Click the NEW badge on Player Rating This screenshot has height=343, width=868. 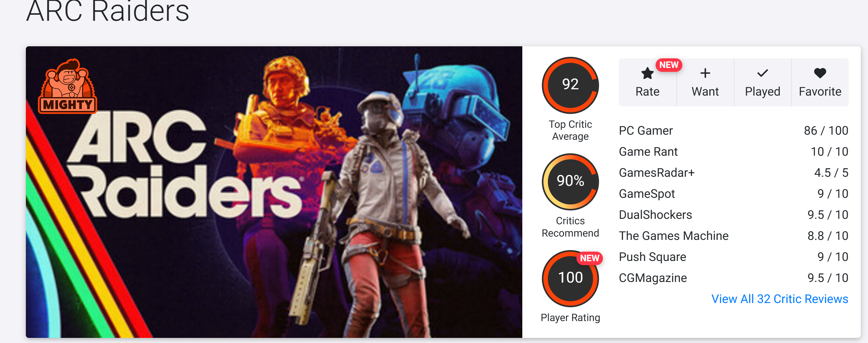tap(589, 258)
